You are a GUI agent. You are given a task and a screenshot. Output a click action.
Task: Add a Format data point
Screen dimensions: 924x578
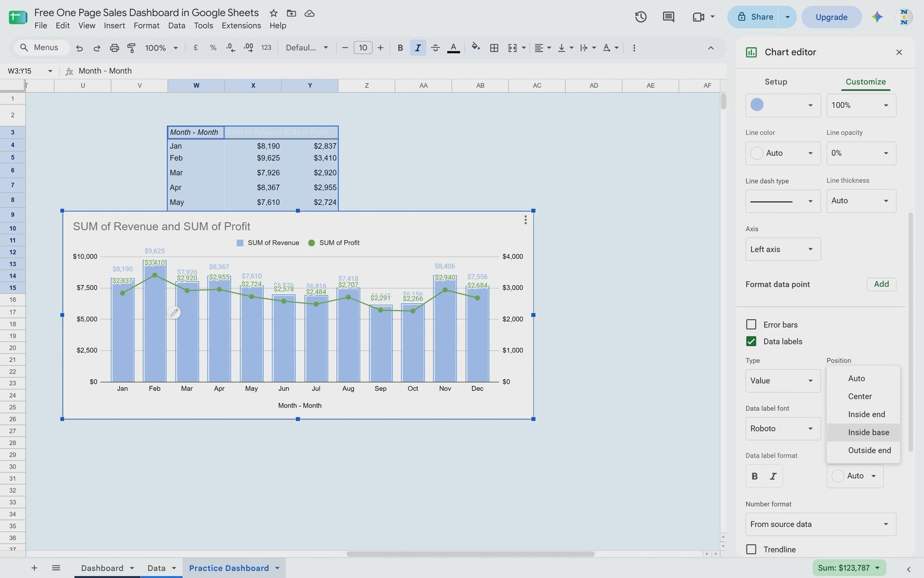[881, 284]
